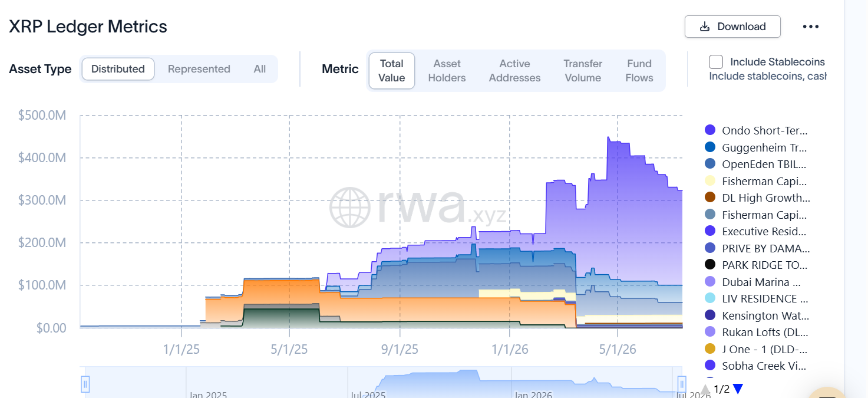Switch metric to Active Addresses

[514, 71]
